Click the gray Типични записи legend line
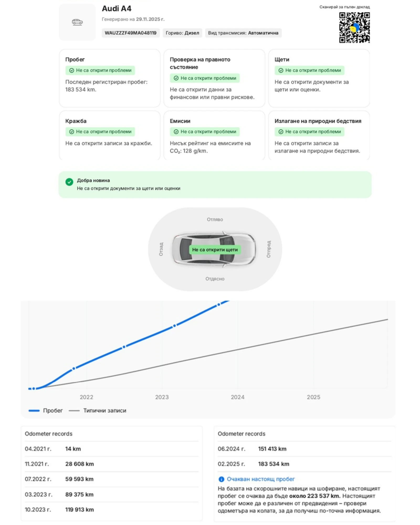420x525 pixels. 74,411
